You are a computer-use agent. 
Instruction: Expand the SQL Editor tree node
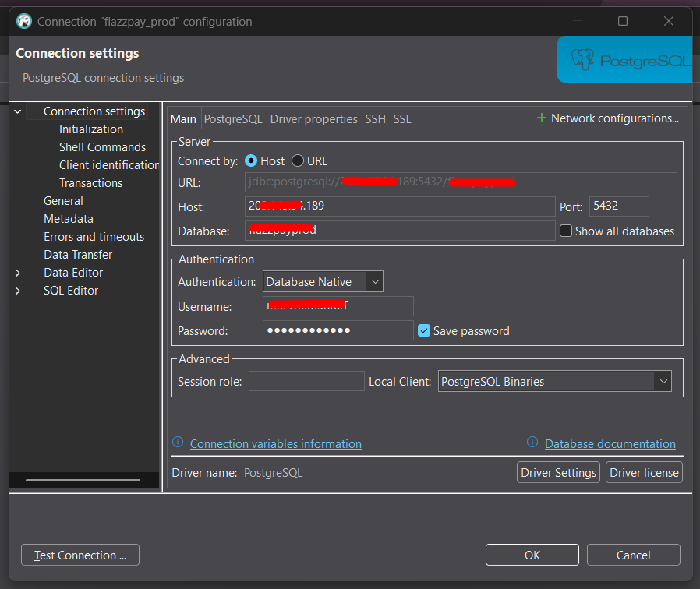[x=18, y=291]
